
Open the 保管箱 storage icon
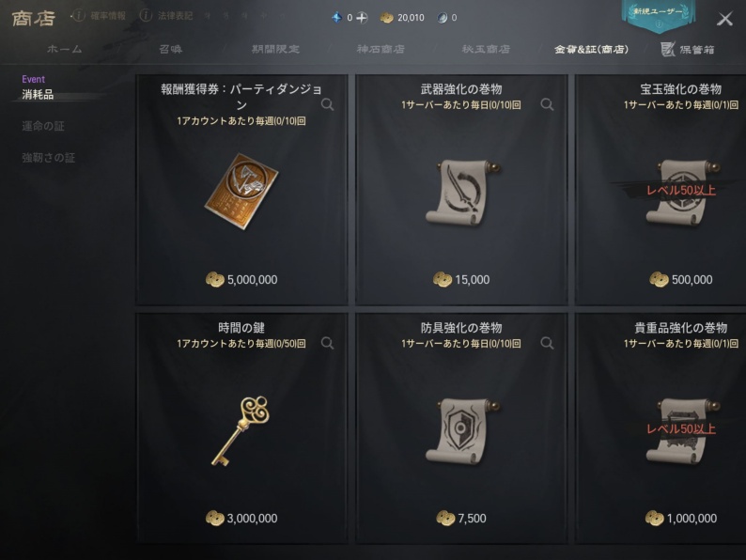[668, 49]
